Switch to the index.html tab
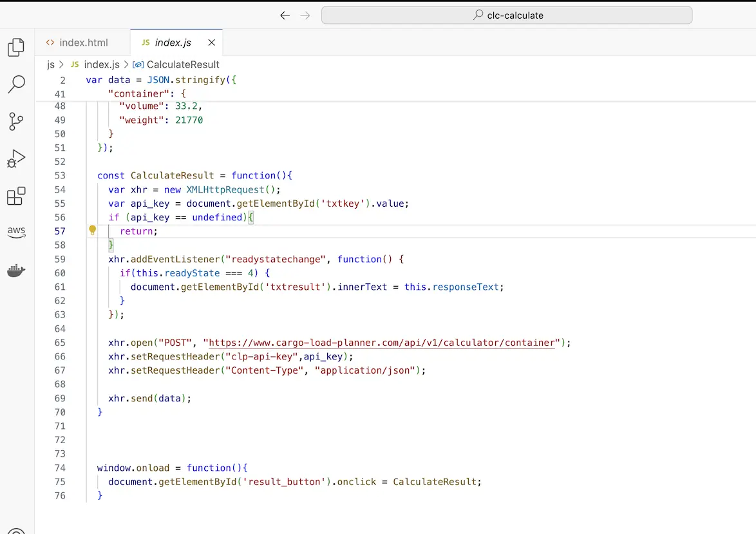 pos(82,43)
